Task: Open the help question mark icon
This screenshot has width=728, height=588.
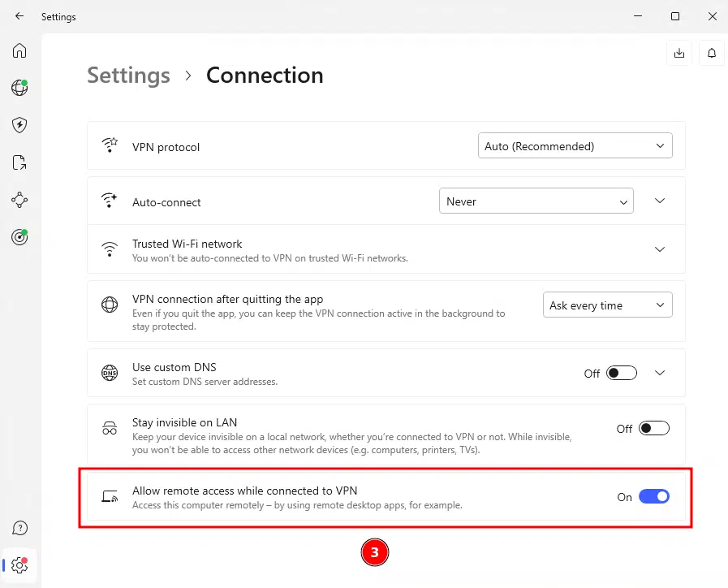Action: (x=19, y=528)
